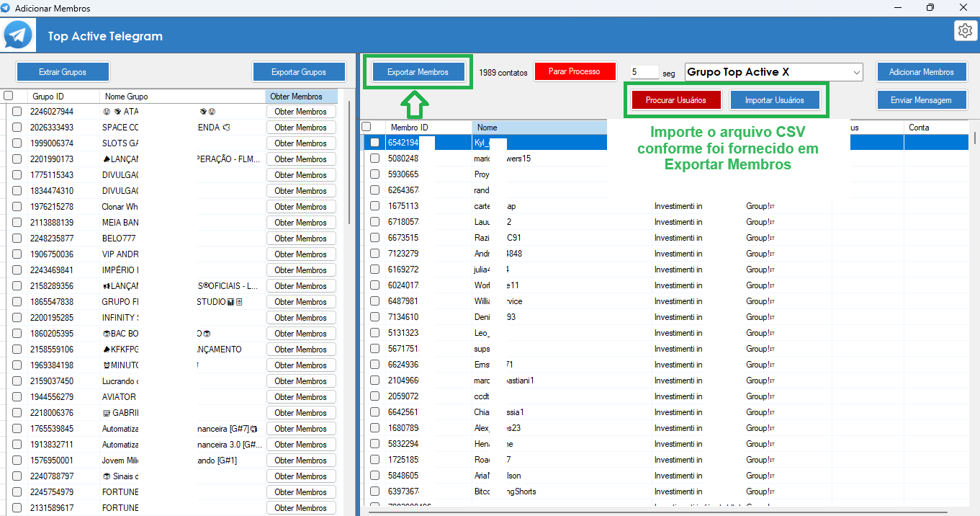980x516 pixels.
Task: Click Obter Membros in the AVIATOR row
Action: click(x=301, y=397)
